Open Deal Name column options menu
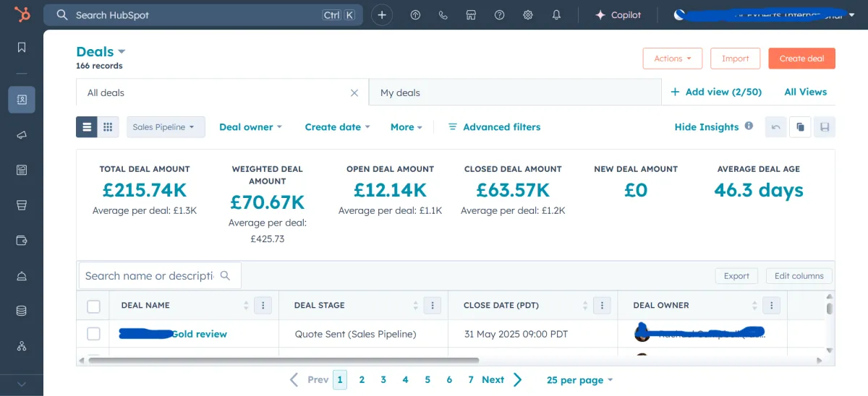The height and width of the screenshot is (396, 868). [x=263, y=306]
